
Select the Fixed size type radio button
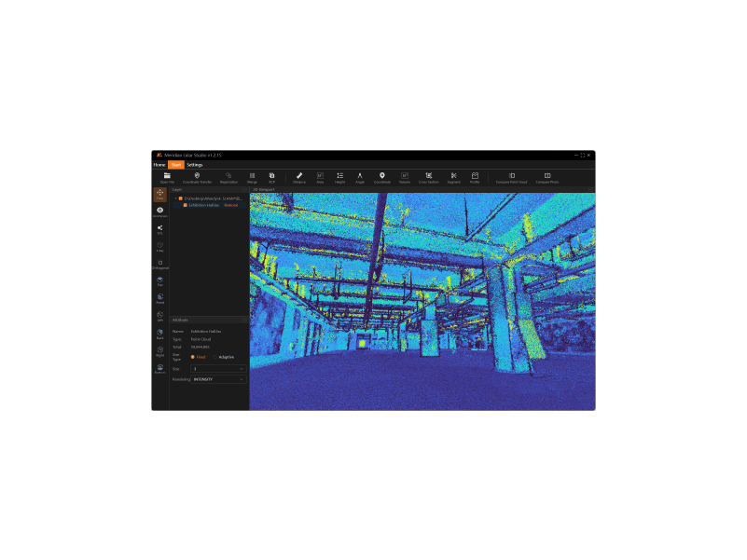(x=193, y=357)
